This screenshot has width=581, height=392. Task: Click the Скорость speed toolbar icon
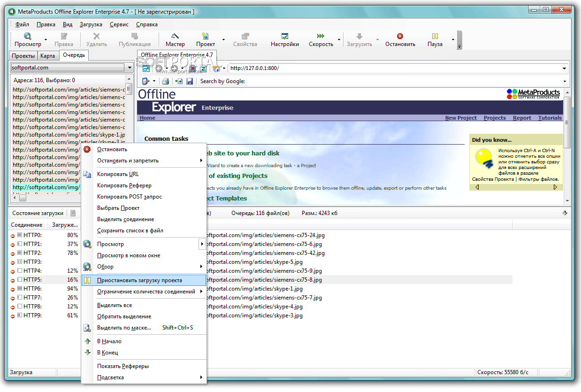(x=321, y=36)
